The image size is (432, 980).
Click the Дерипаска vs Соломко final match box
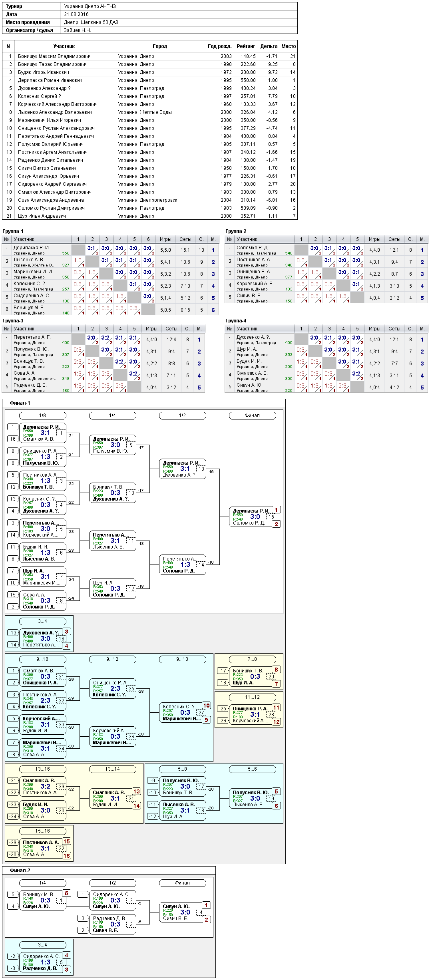[x=253, y=517]
